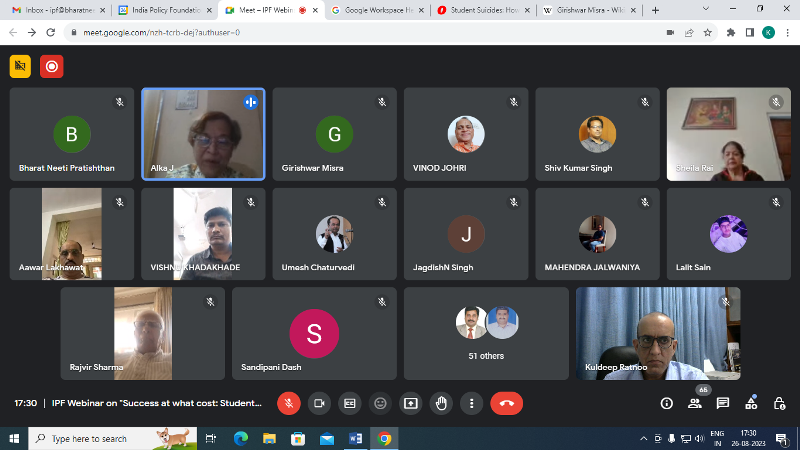800x450 pixels.
Task: Open the Activities panel icon
Action: [751, 403]
